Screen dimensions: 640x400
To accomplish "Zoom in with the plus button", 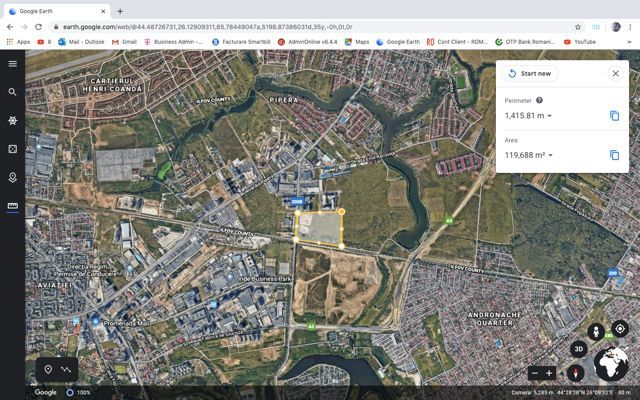I will click(549, 373).
